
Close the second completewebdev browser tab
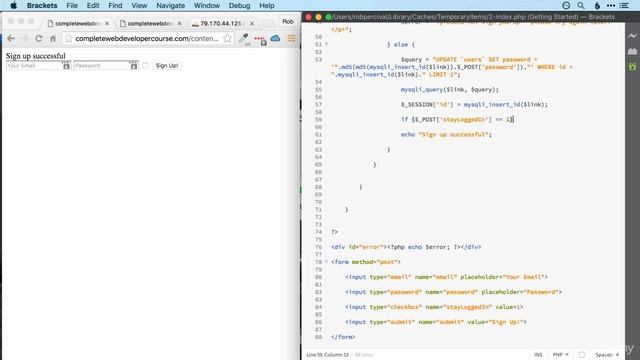pyautogui.click(x=179, y=24)
